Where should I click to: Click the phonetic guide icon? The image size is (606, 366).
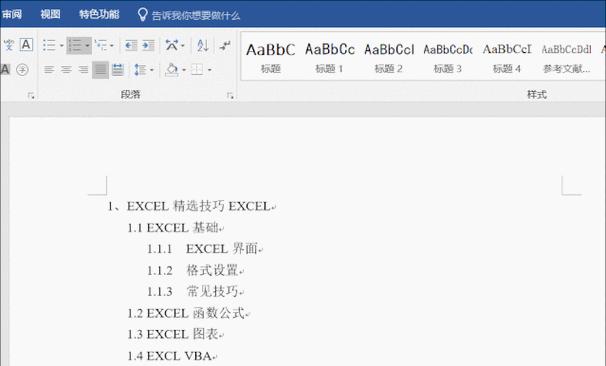[9, 45]
